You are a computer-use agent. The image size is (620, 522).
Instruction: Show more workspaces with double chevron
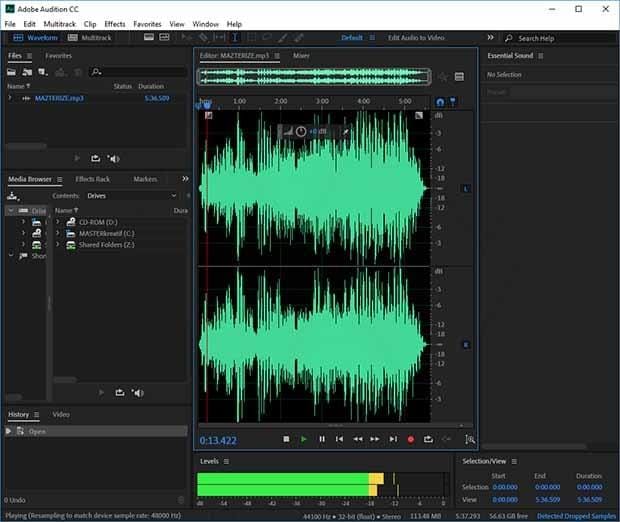[490, 37]
